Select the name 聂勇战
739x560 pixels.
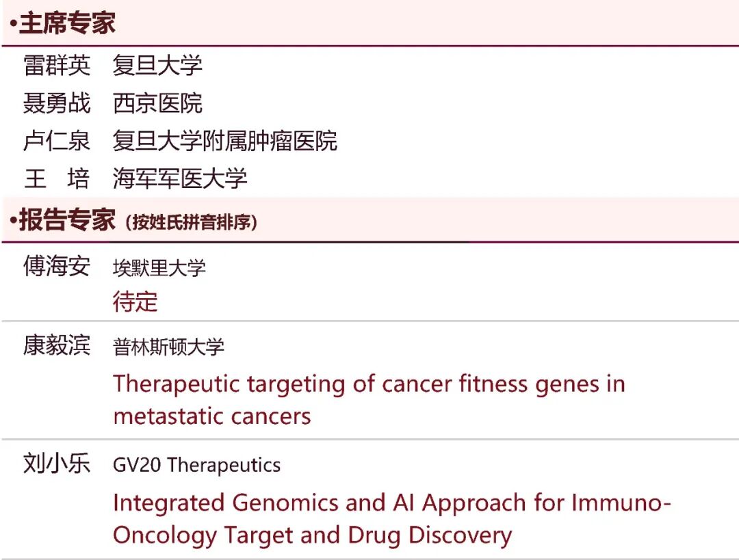57,103
